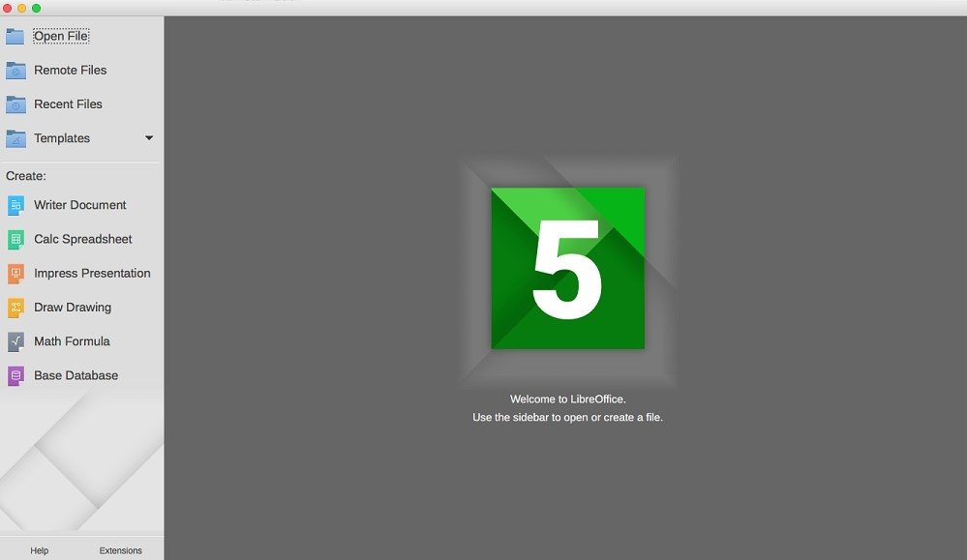Create a new Writer Document
This screenshot has width=967, height=560.
[79, 205]
